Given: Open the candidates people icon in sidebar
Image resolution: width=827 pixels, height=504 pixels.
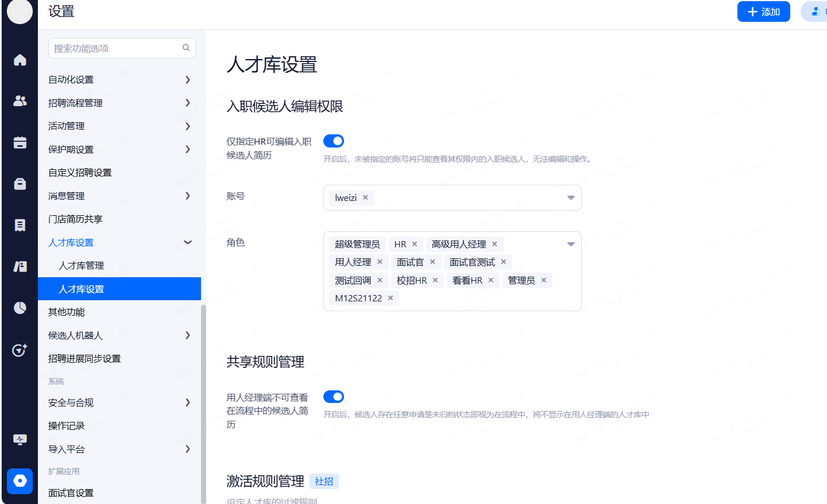Looking at the screenshot, I should click(20, 101).
